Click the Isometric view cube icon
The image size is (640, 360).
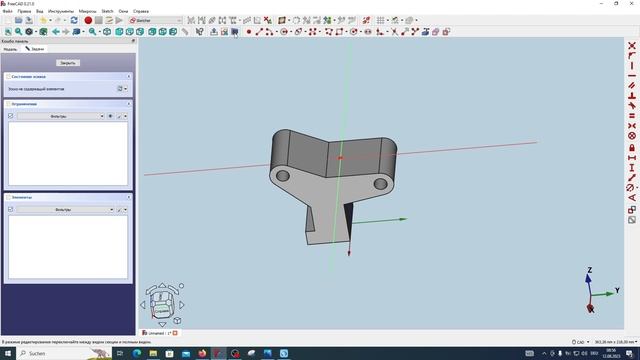click(x=107, y=32)
